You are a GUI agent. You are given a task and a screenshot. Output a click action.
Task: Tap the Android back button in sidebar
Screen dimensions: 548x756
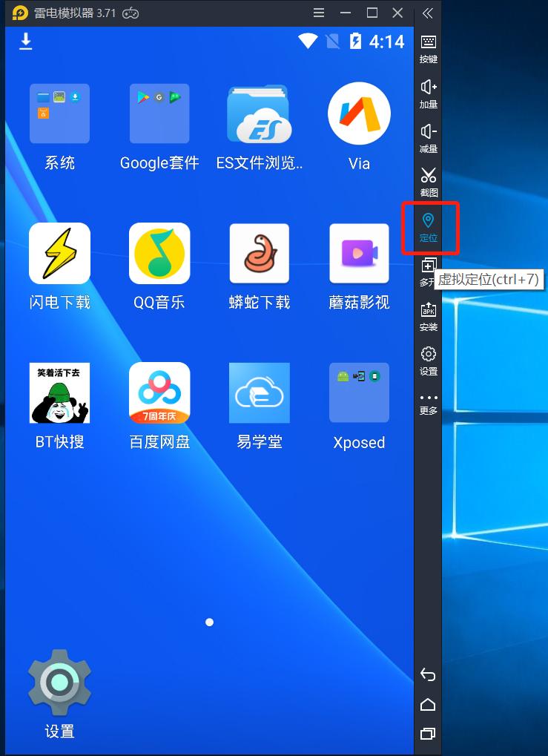428,674
